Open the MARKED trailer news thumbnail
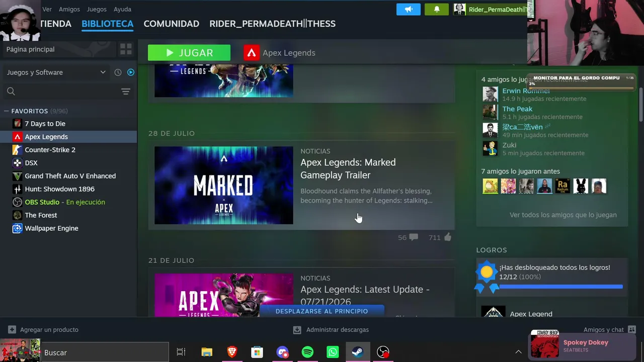This screenshot has height=362, width=644. pyautogui.click(x=224, y=186)
